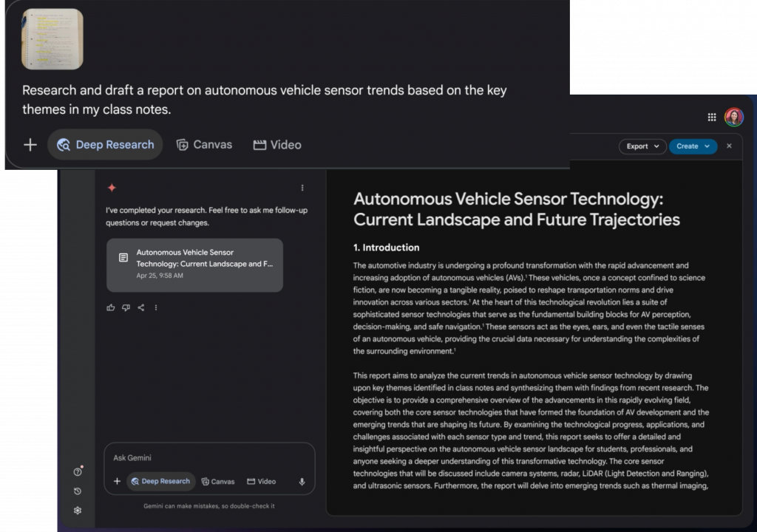Open activity history in left sidebar
Image resolution: width=757 pixels, height=532 pixels.
pyautogui.click(x=78, y=491)
